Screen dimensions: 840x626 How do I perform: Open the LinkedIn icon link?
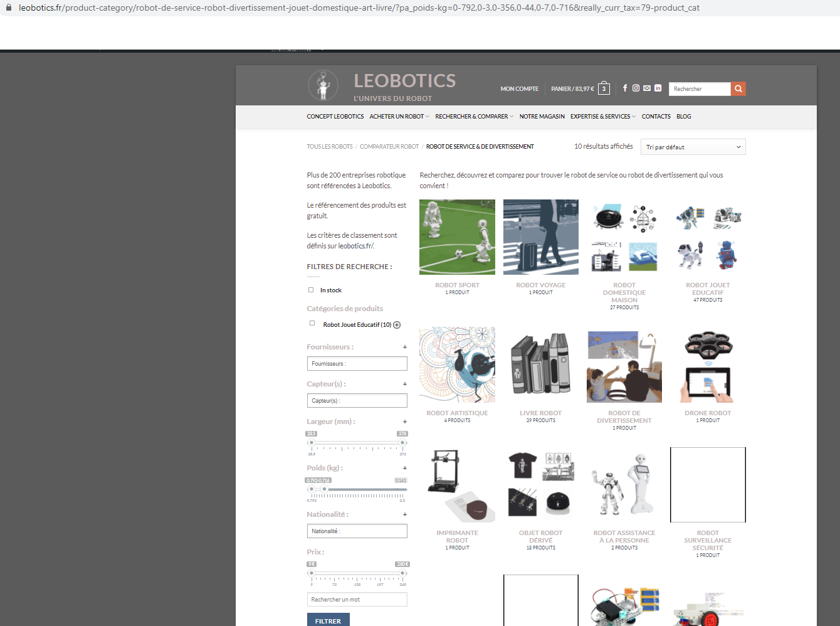658,88
